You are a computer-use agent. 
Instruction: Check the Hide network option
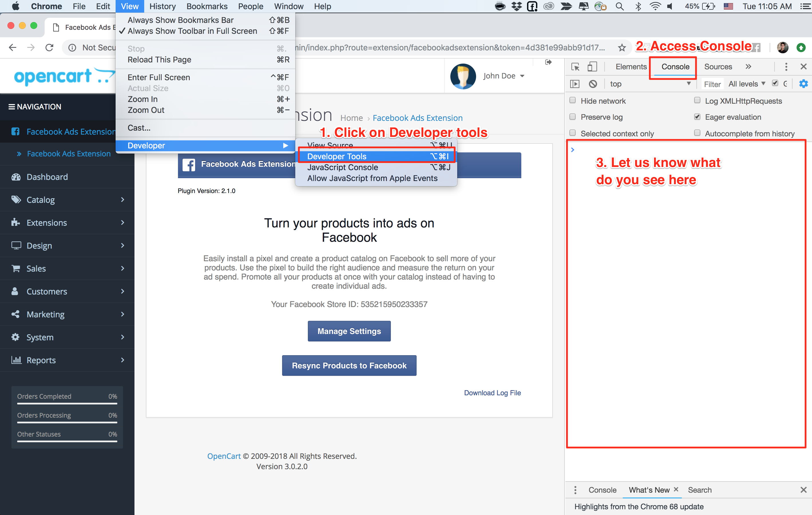572,101
